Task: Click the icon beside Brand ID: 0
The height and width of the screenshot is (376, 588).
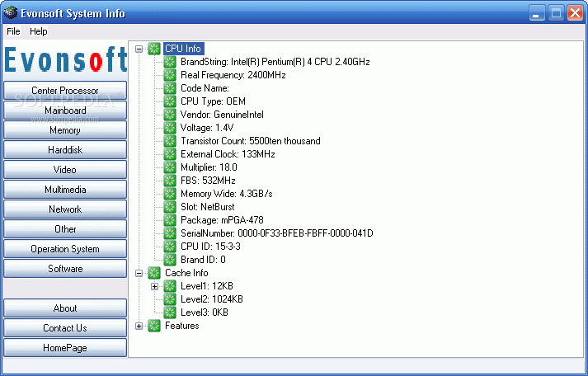Action: click(x=170, y=260)
